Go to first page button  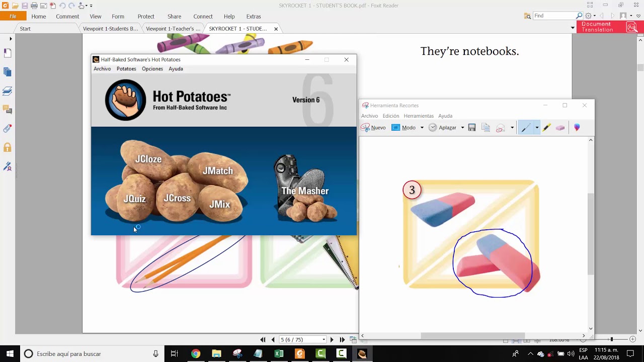(x=263, y=340)
